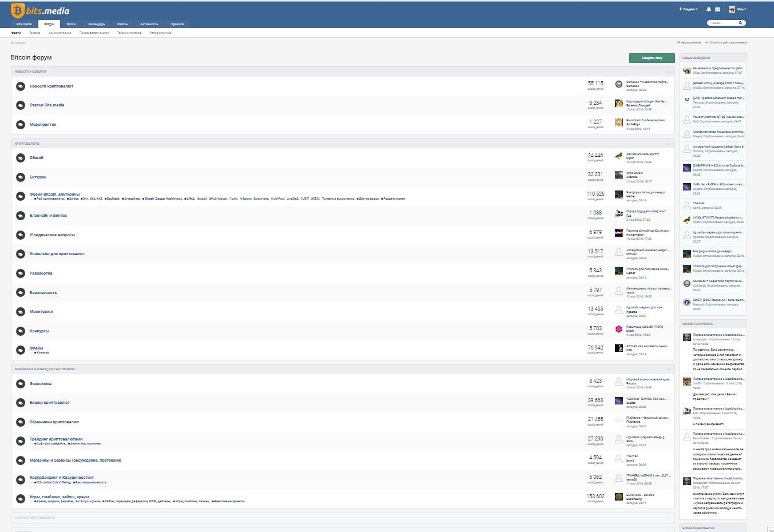Open the Активность tab
This screenshot has height=532, width=774.
click(x=149, y=24)
